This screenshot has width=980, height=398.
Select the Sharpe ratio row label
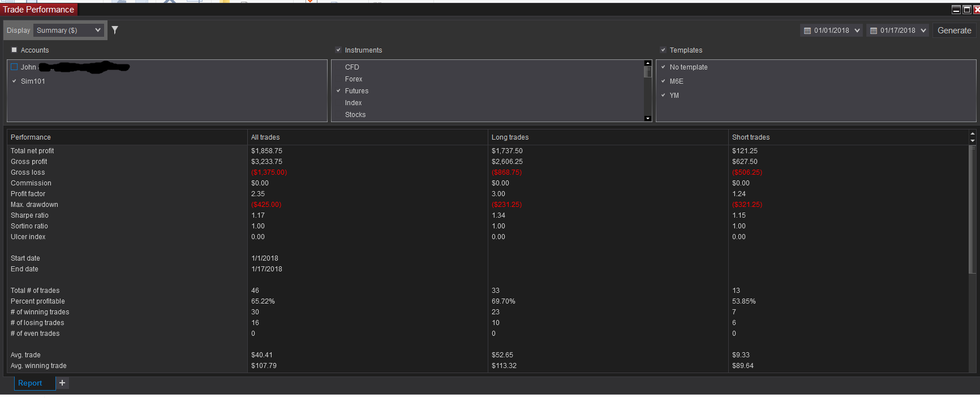coord(29,215)
